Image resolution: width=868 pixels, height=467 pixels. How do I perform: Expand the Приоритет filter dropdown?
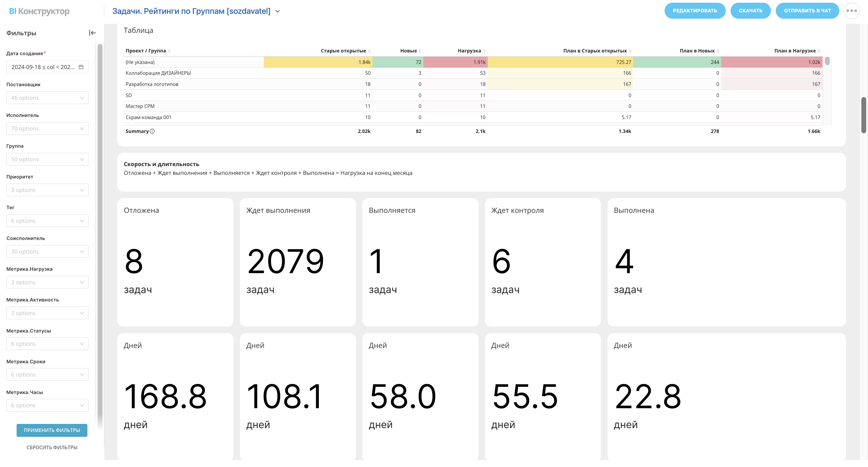point(47,190)
